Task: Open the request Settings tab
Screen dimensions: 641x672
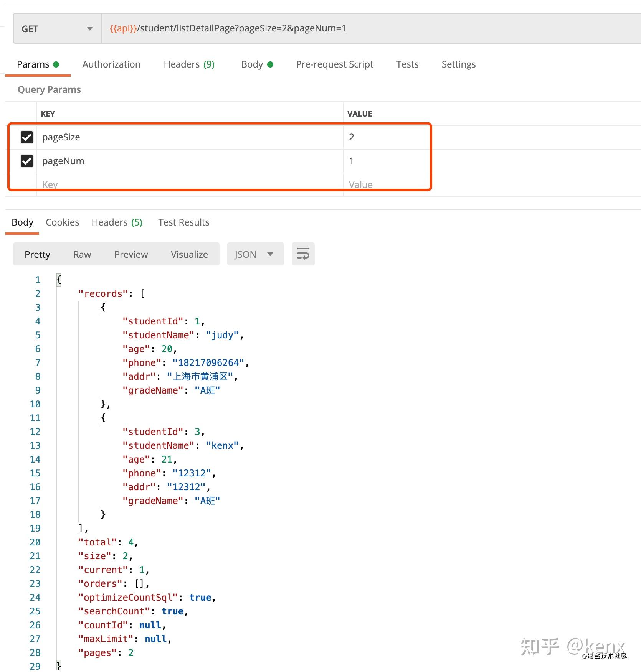Action: [x=458, y=64]
